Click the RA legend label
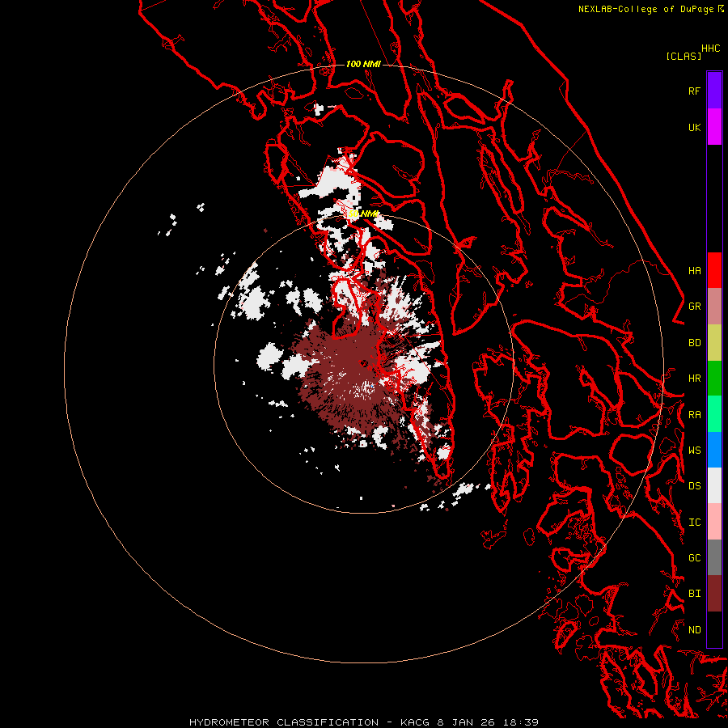Image resolution: width=728 pixels, height=728 pixels. coord(694,415)
